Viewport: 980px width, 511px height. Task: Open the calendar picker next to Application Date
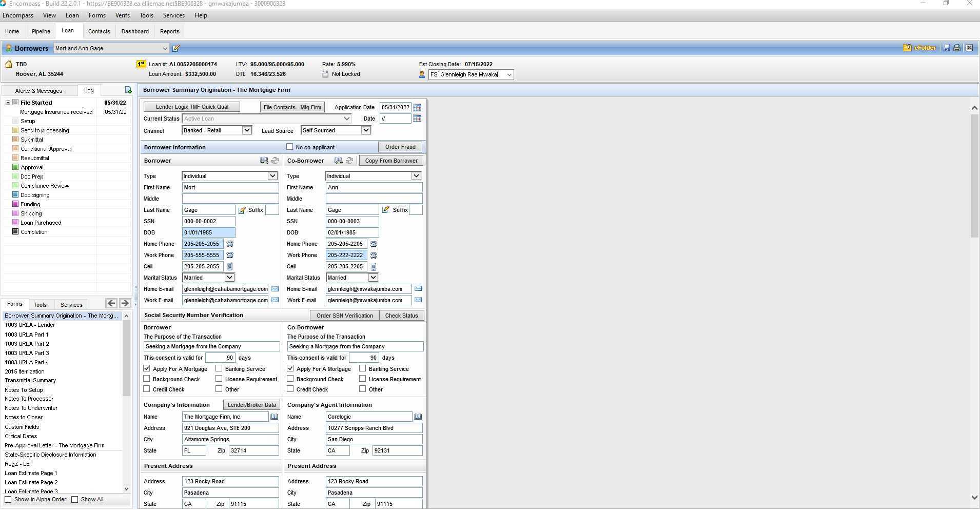(417, 107)
